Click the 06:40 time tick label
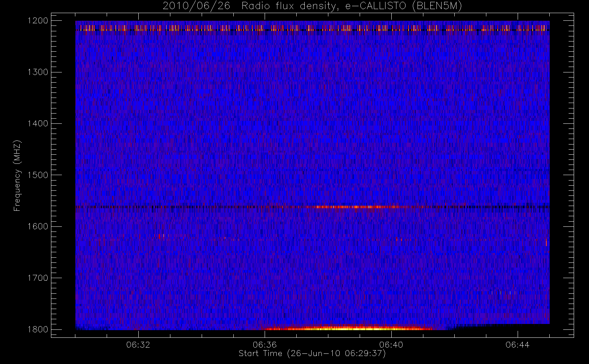This screenshot has height=364, width=589. click(391, 345)
